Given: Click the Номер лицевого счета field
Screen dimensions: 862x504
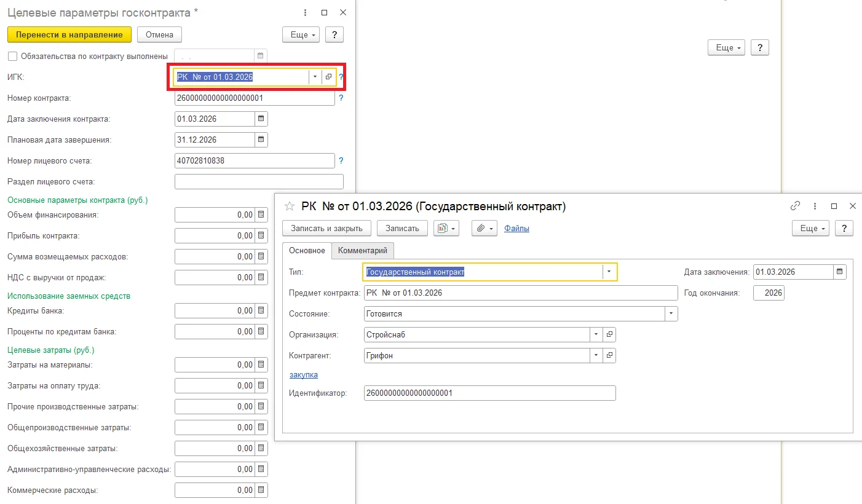Looking at the screenshot, I should pos(255,160).
